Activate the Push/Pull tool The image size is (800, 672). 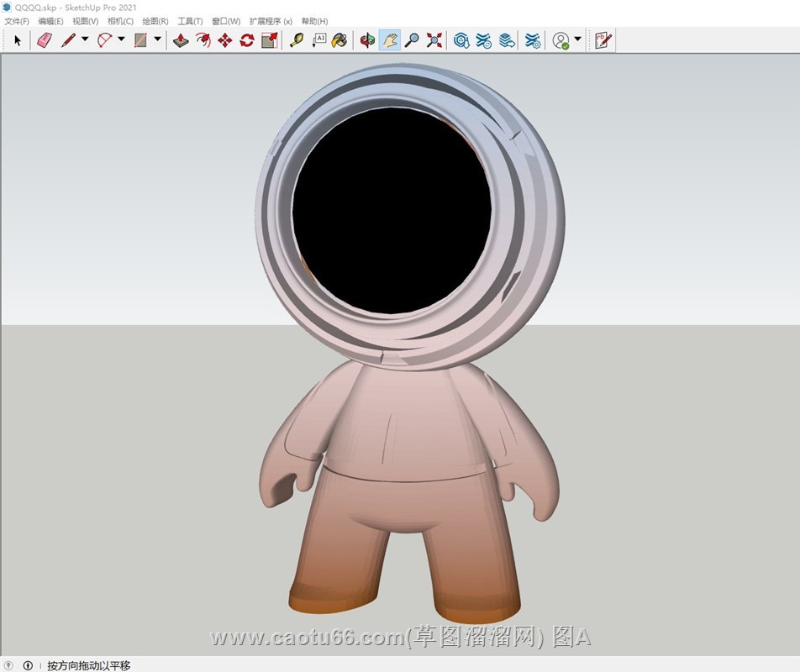click(181, 39)
